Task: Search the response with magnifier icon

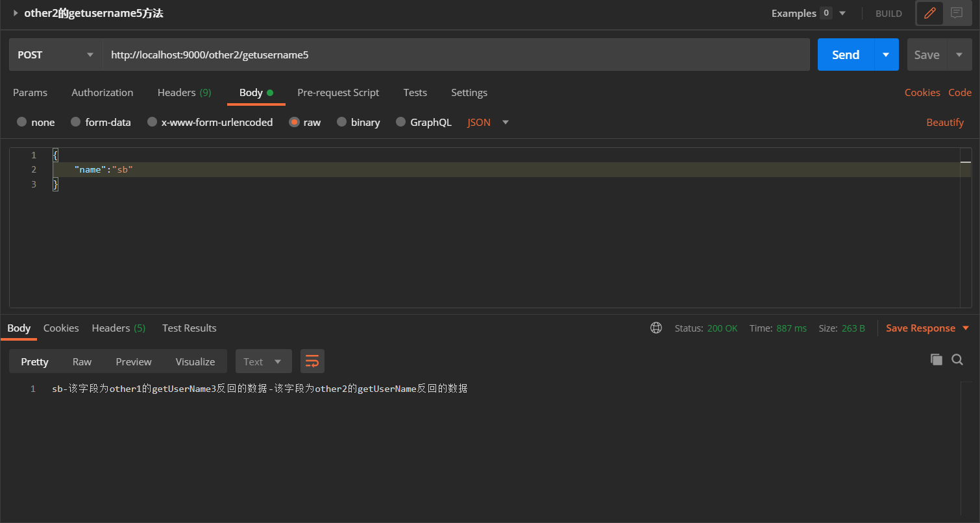Action: 957,359
